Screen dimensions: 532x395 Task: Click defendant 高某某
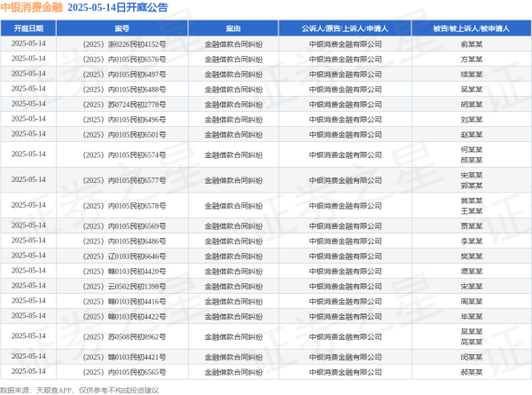tap(472, 342)
